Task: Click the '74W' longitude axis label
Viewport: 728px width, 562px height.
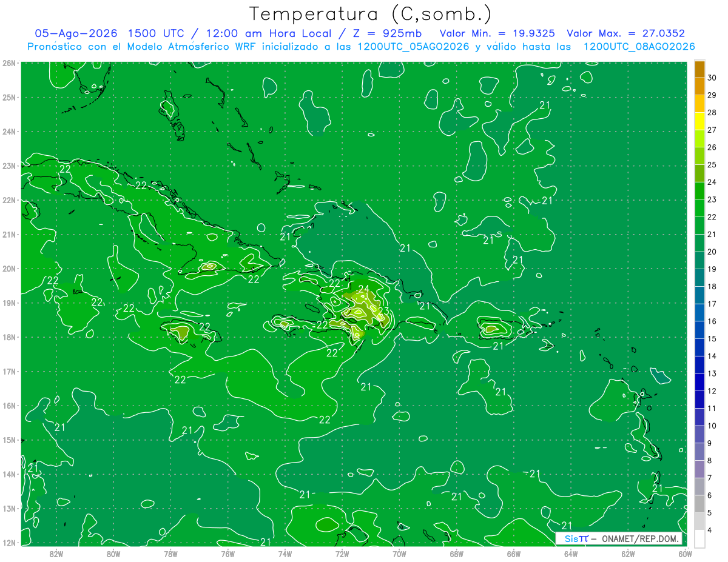Action: [x=285, y=553]
